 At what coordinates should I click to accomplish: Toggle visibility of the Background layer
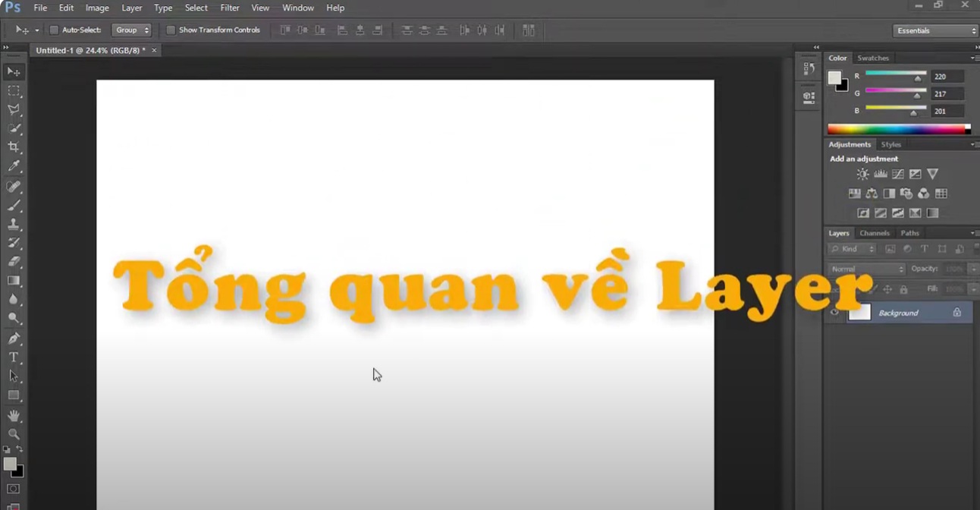pyautogui.click(x=834, y=313)
